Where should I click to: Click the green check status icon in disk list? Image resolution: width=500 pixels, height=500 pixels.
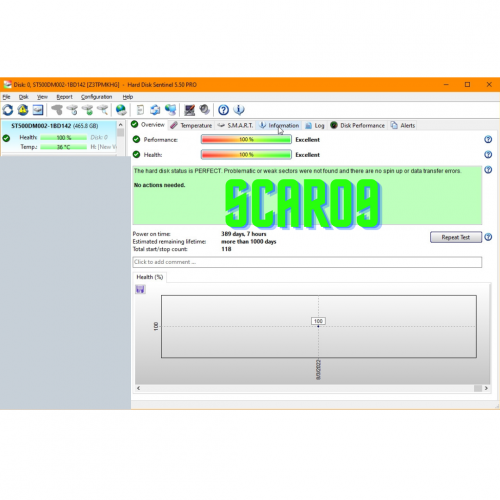click(x=6, y=138)
